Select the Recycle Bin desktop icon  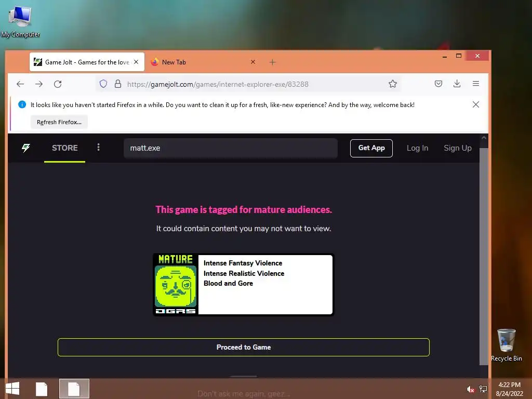506,345
